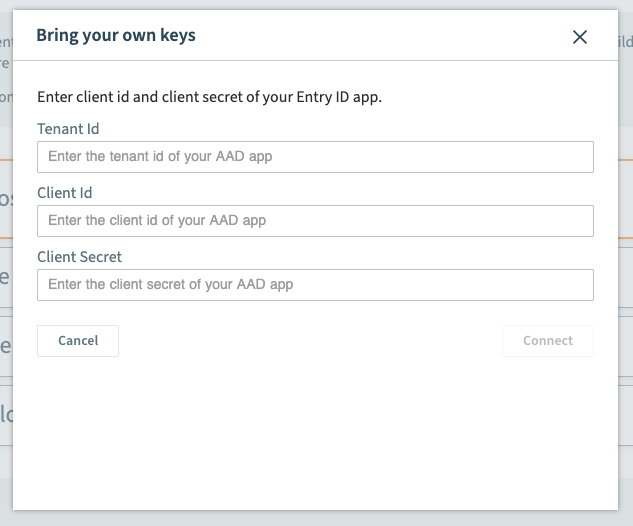Click blank header space beside the dialog title

coord(384,36)
